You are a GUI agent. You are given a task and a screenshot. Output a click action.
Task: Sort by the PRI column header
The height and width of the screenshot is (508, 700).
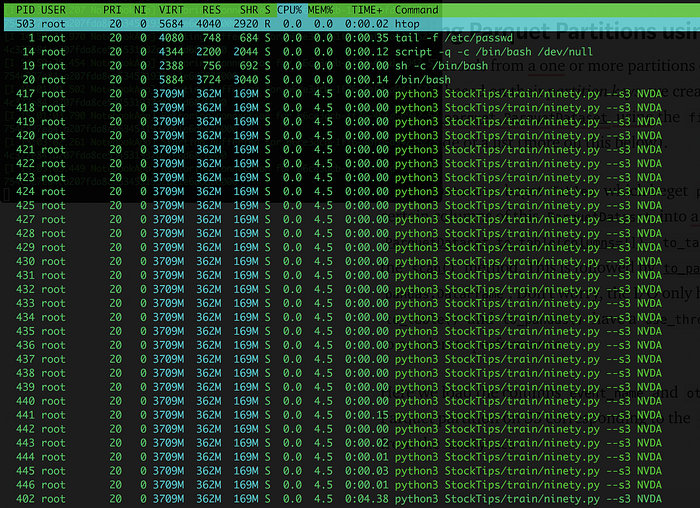point(112,10)
